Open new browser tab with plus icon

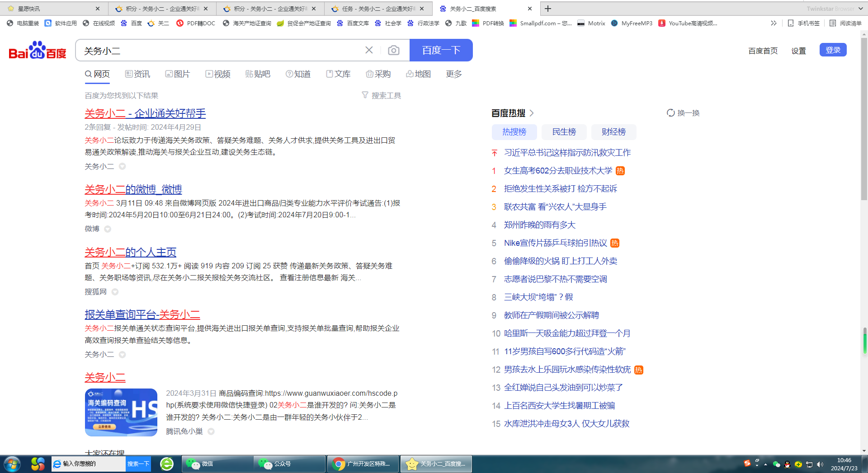(x=548, y=9)
